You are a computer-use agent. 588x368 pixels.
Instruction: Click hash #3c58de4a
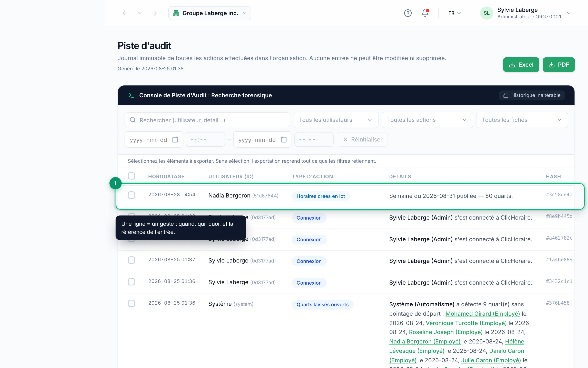tap(559, 195)
